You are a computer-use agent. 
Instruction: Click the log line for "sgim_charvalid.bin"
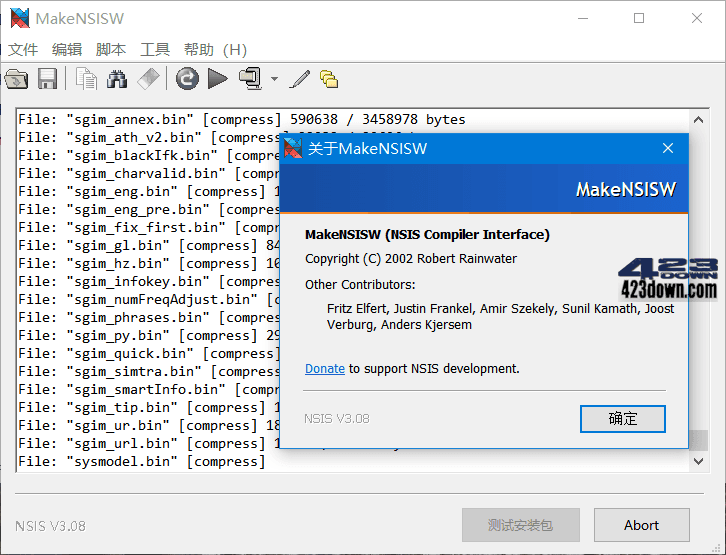(149, 174)
